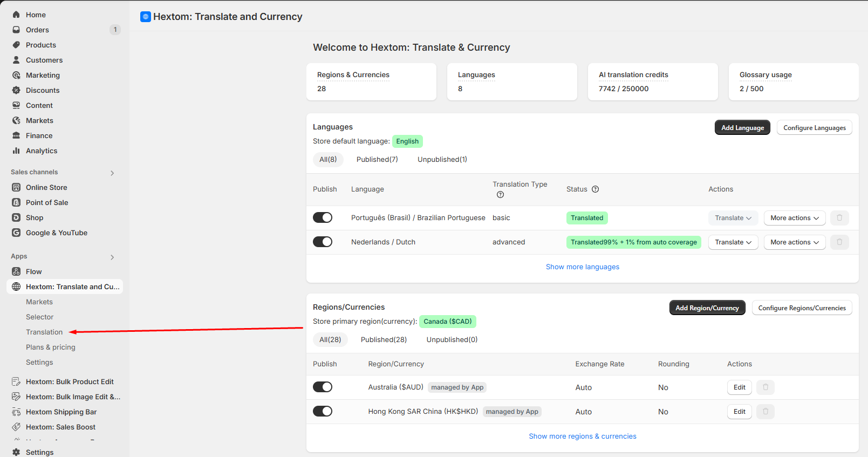Click the Google & YouTube icon
This screenshot has width=868, height=457.
(x=16, y=233)
